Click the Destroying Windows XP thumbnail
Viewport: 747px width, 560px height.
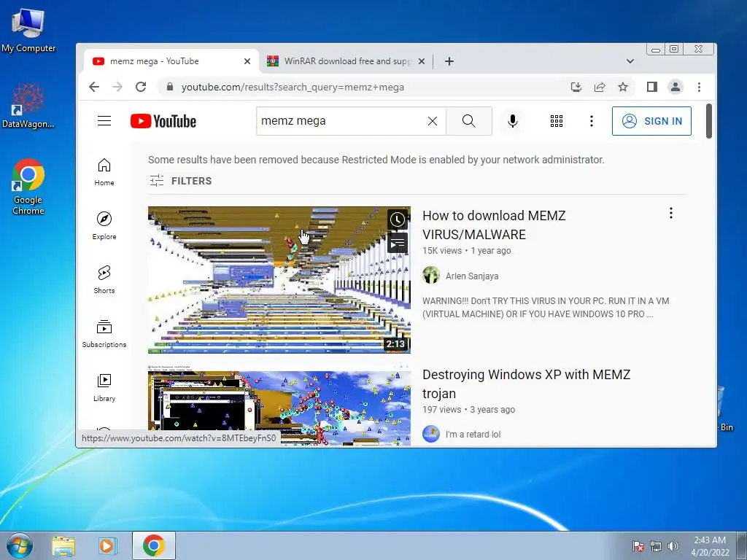279,405
